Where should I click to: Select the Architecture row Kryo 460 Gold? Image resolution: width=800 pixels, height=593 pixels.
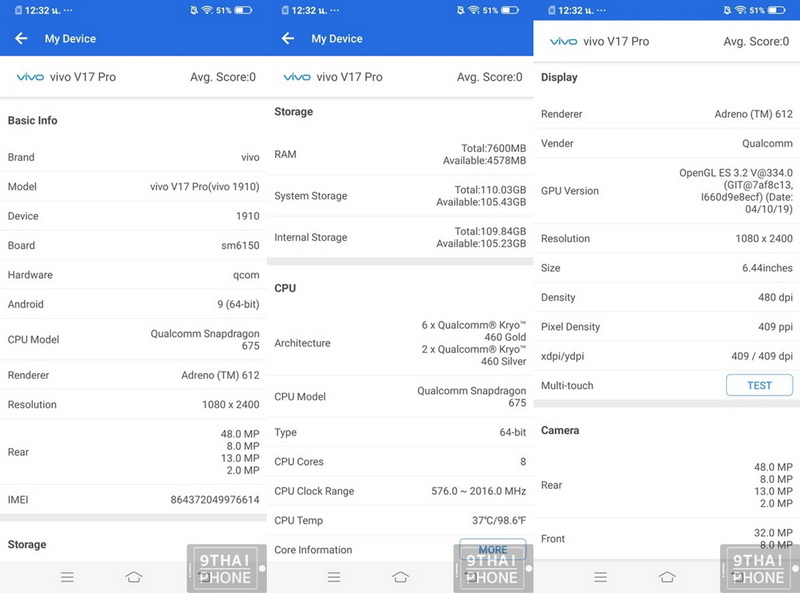click(x=400, y=343)
